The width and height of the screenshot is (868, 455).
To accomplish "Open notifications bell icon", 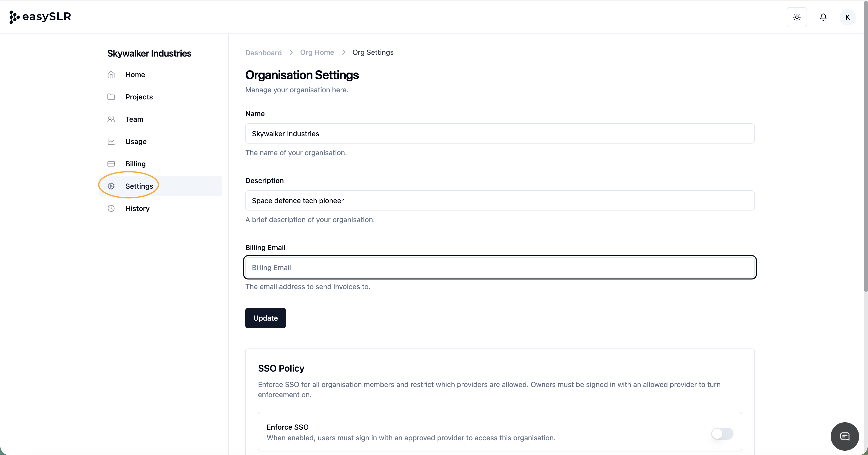I will 823,17.
